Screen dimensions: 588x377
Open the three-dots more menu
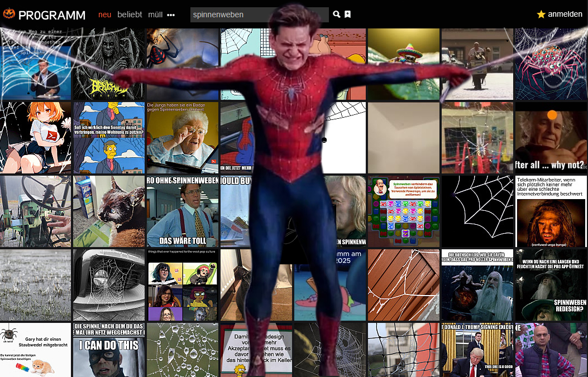[171, 15]
